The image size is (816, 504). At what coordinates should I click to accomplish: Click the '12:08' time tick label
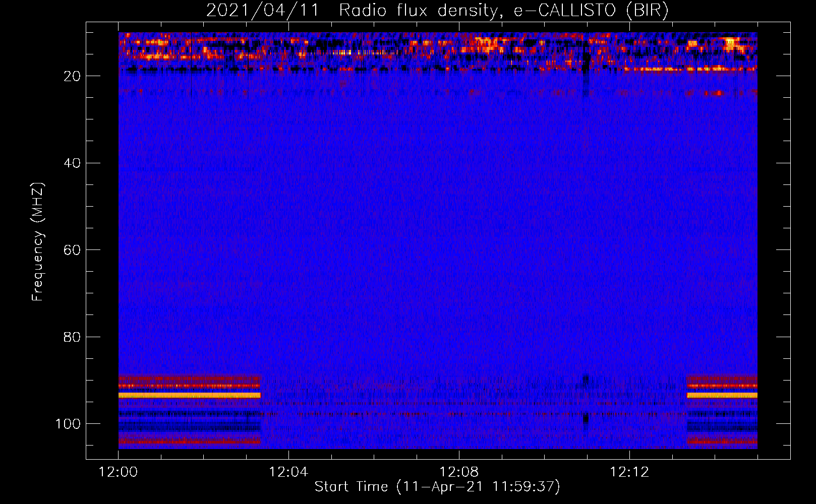459,472
